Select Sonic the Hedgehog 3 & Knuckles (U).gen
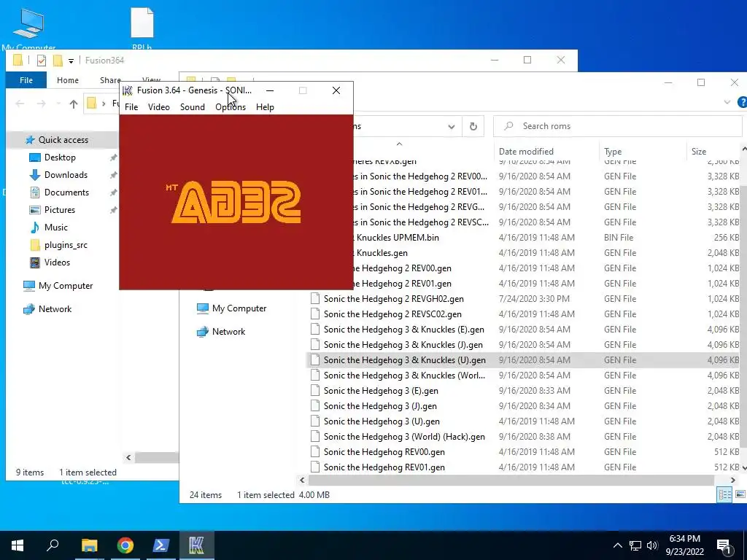This screenshot has width=747, height=560. click(404, 360)
